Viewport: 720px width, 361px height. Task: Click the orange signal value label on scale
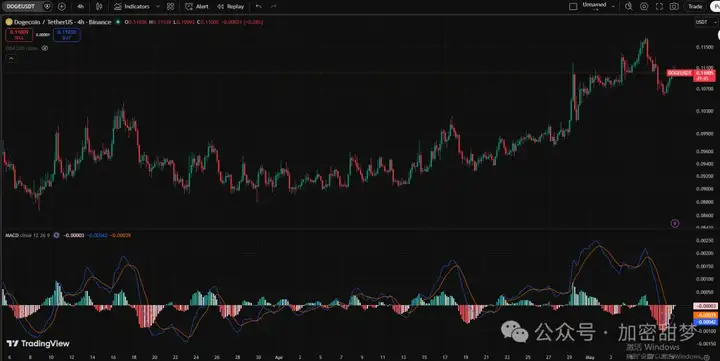[x=705, y=315]
